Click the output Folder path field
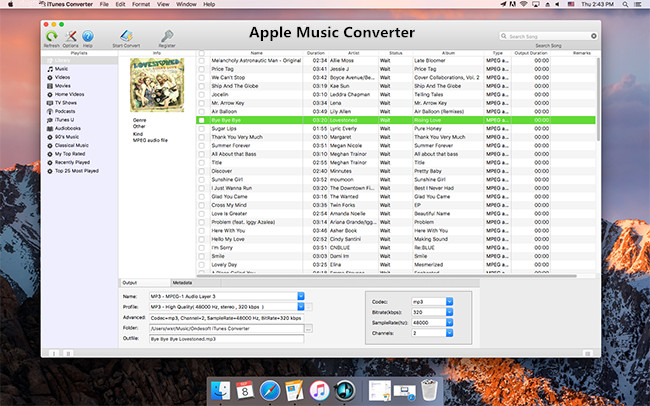 [x=226, y=328]
